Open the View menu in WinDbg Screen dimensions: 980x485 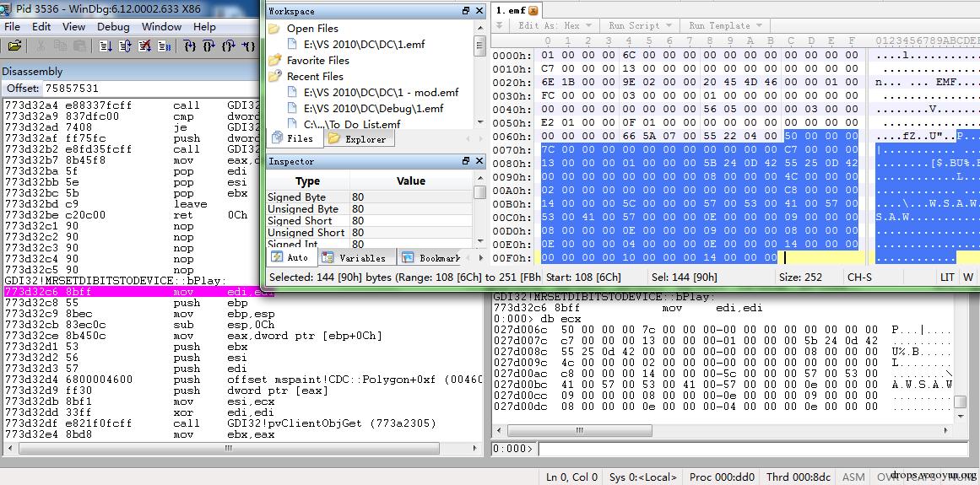73,26
